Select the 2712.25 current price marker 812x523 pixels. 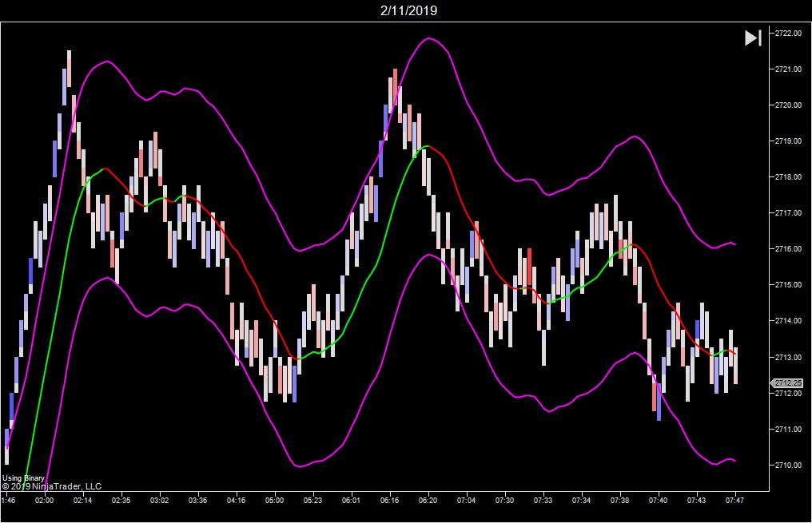[x=786, y=383]
